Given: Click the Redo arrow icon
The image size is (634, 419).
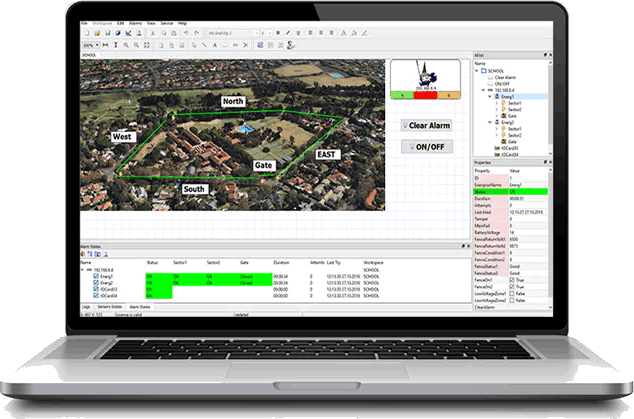Looking at the screenshot, I should tap(197, 33).
